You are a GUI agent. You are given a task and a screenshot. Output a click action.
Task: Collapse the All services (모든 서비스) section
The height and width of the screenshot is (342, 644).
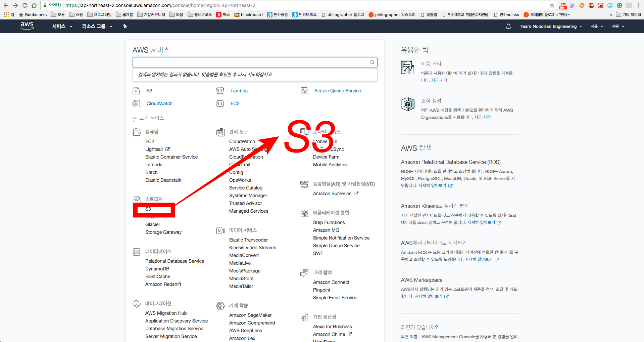148,118
